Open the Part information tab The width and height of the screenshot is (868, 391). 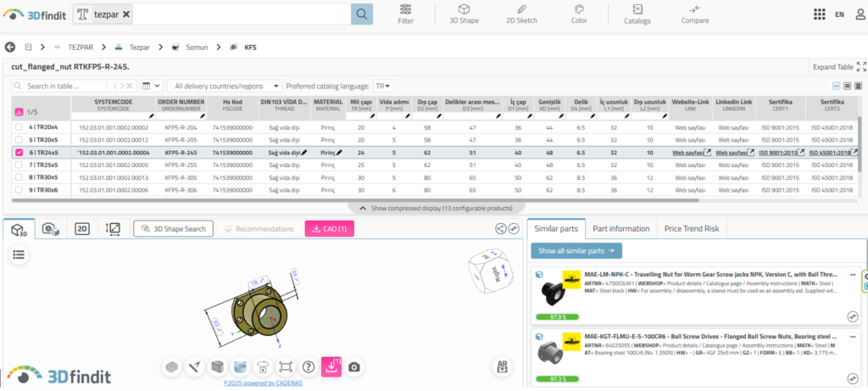[621, 229]
